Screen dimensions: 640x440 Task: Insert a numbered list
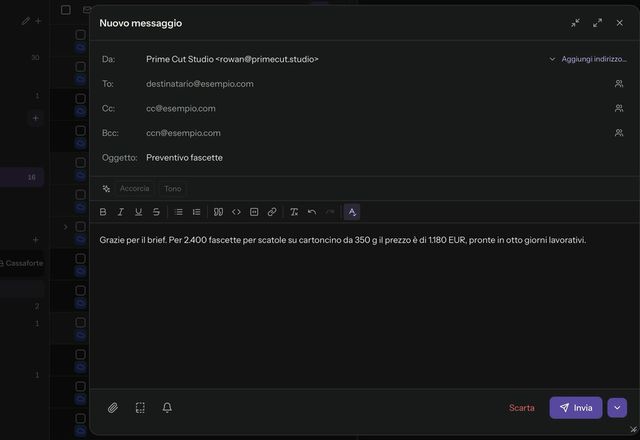tap(196, 212)
